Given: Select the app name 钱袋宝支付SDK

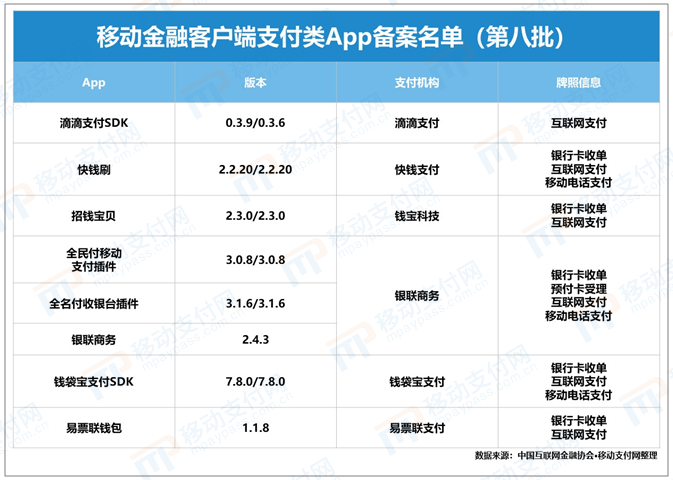Looking at the screenshot, I should [x=94, y=381].
